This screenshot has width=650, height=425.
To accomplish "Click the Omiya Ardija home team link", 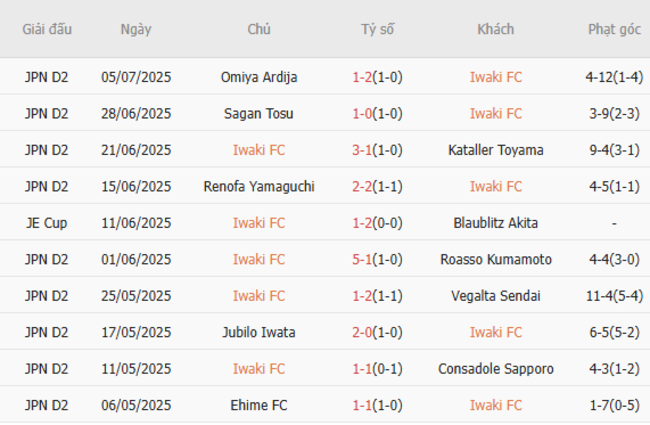I will pyautogui.click(x=259, y=77).
